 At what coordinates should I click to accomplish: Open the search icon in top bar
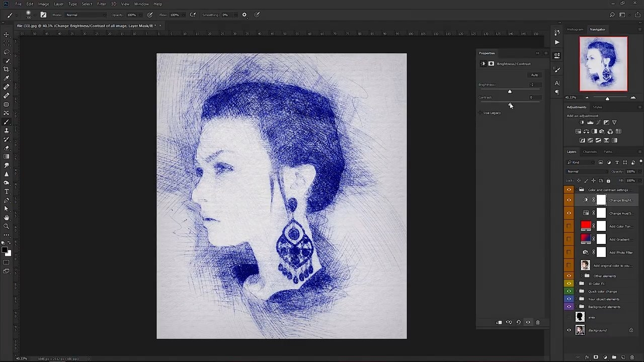[612, 15]
